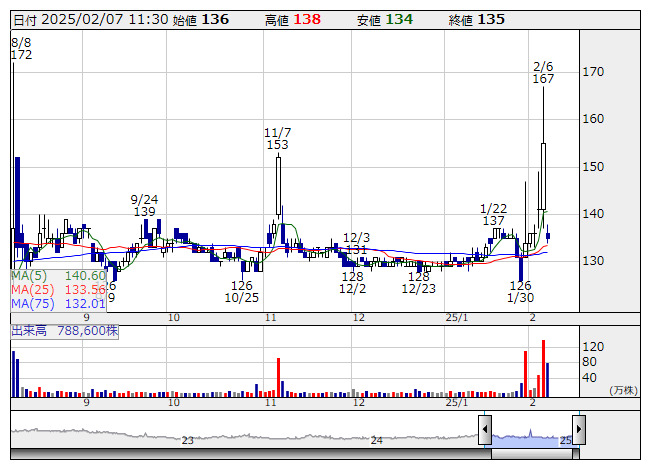
Task: Click the 120 volume axis label
Action: pos(593,347)
